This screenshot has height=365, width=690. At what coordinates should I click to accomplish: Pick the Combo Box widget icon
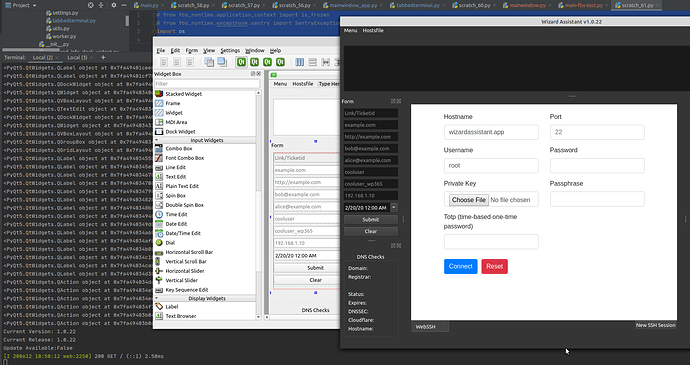[159, 148]
